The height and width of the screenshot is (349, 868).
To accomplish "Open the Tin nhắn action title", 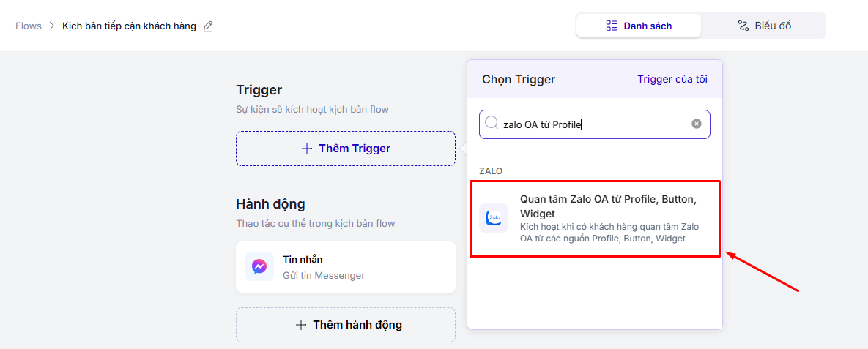I will pos(303,259).
